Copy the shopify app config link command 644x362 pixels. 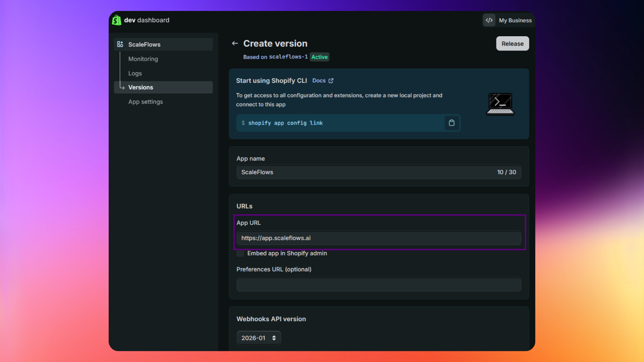click(x=451, y=123)
